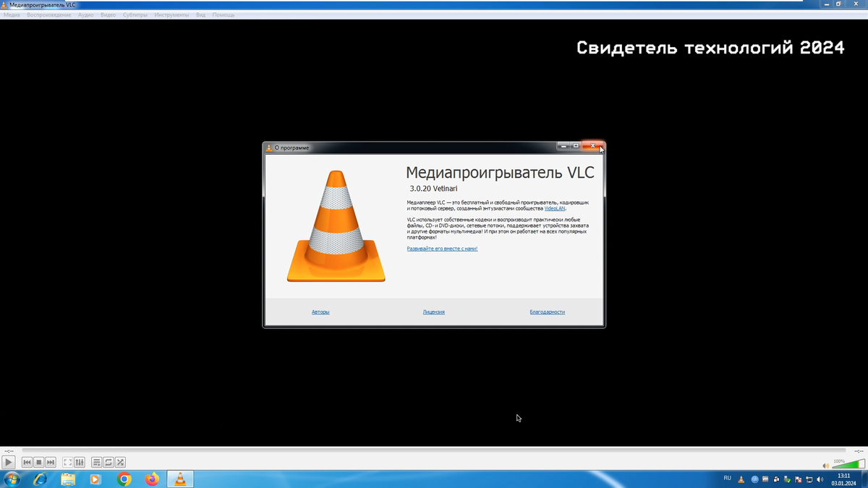Viewport: 868px width, 488px height.
Task: Minimize the main VLC window
Action: click(827, 4)
